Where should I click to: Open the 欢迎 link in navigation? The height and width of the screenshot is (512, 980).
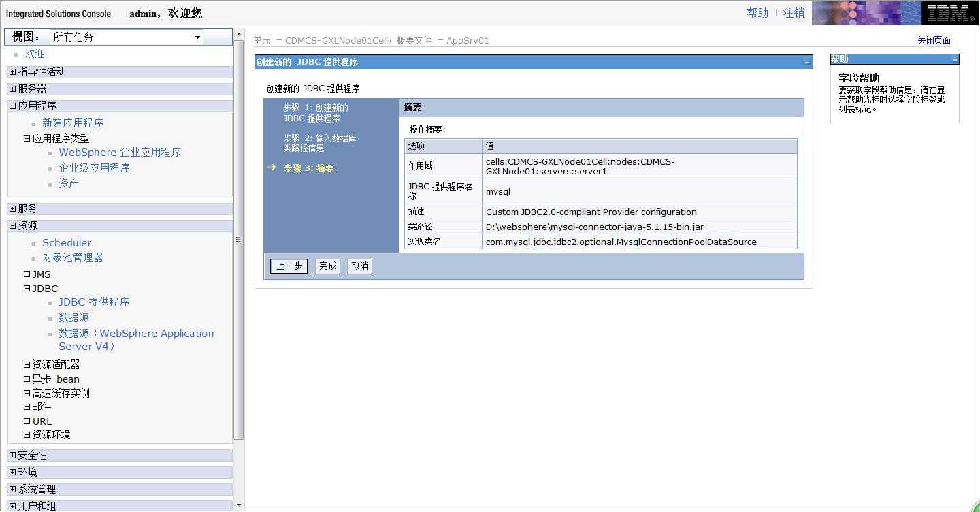click(35, 54)
